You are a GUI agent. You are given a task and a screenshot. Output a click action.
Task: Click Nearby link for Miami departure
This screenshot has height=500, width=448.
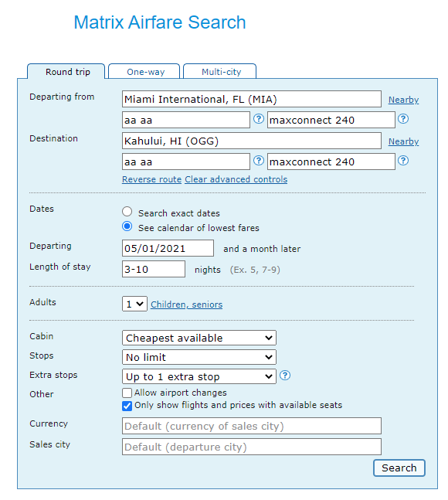tap(403, 100)
